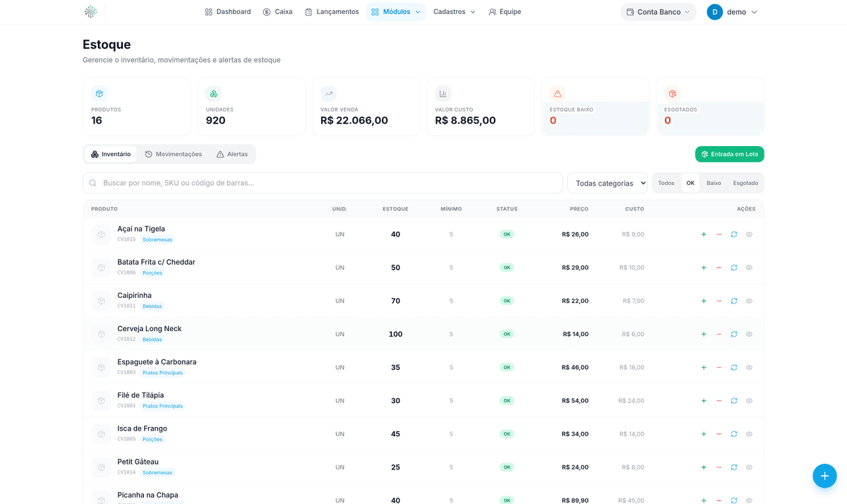
Task: Click the product search input field
Action: coord(323,183)
